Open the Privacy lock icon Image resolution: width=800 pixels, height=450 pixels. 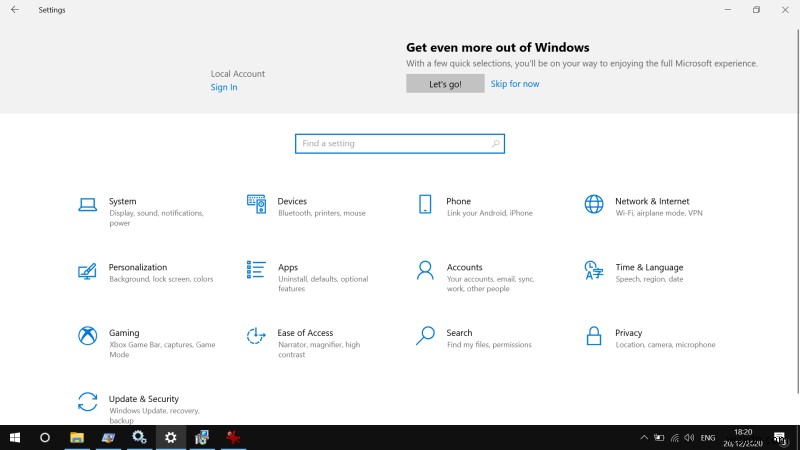(x=594, y=336)
